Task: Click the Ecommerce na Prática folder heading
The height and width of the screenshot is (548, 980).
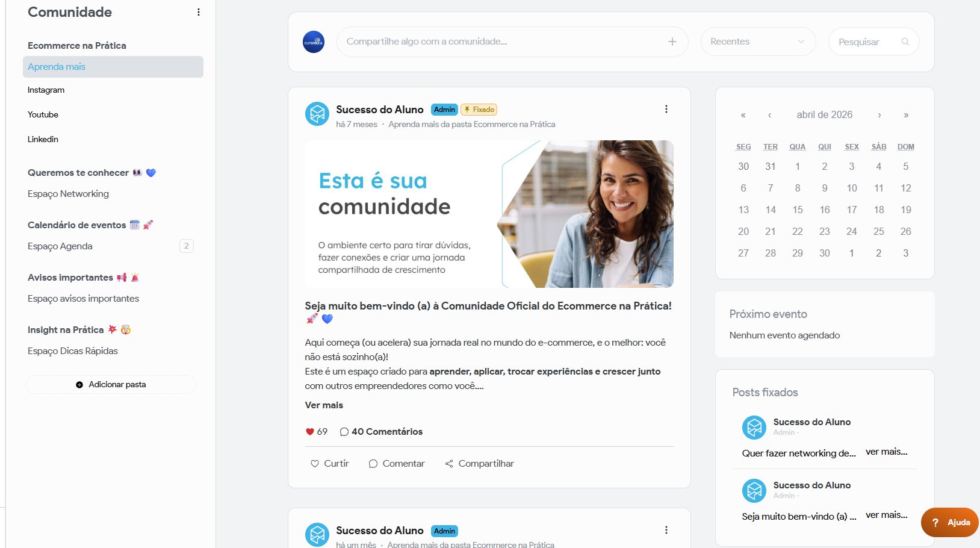Action: tap(77, 46)
